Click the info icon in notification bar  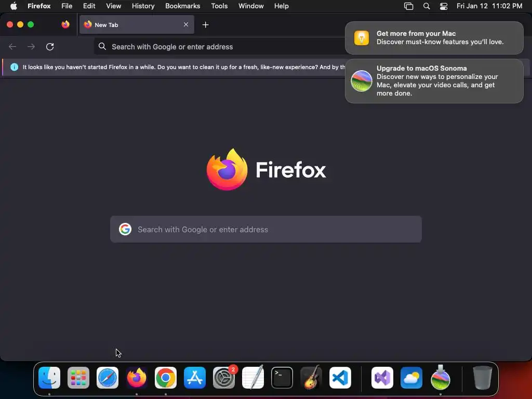[x=14, y=67]
